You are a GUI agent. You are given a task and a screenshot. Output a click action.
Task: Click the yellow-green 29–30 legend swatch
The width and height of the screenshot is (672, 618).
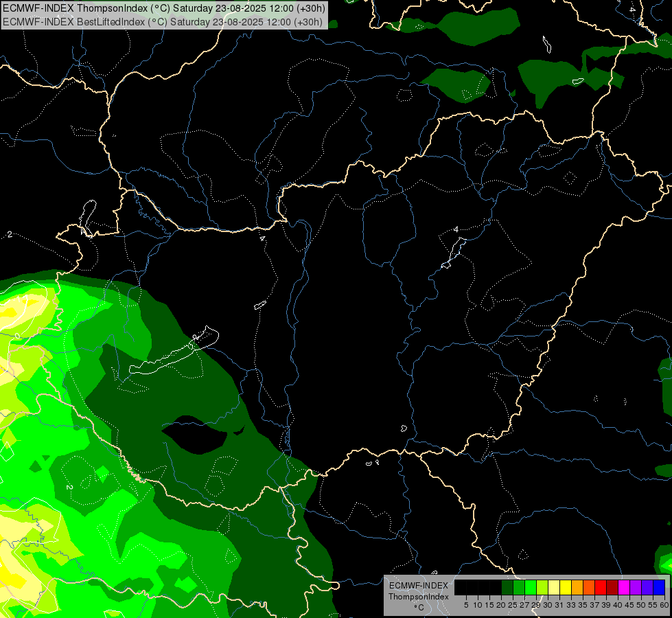point(542,587)
